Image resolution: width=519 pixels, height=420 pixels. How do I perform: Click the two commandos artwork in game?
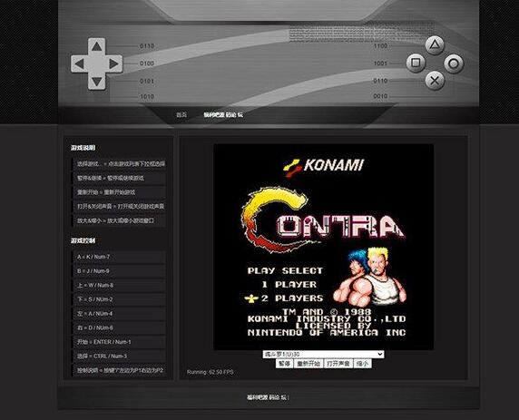(x=369, y=277)
